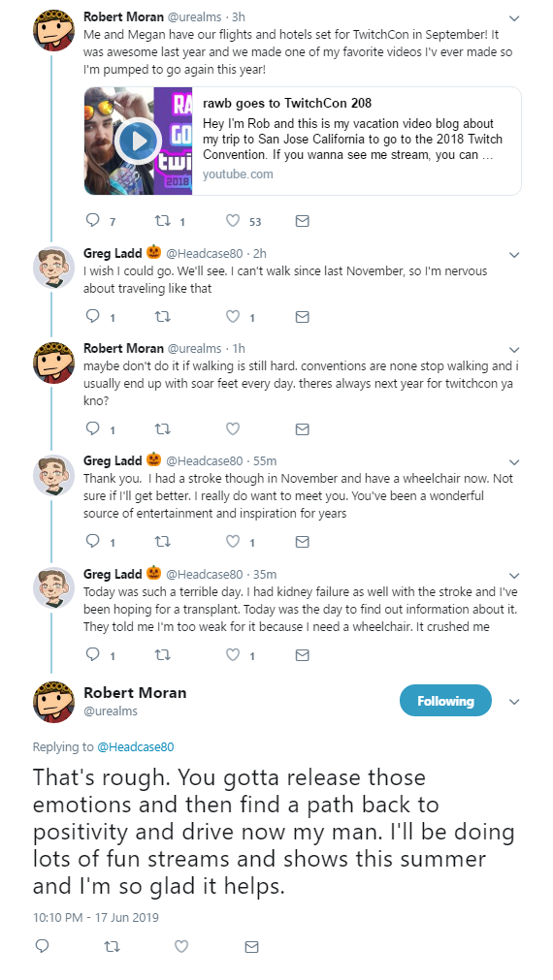
Task: Share main tweet via message envelope icon
Action: point(251,946)
